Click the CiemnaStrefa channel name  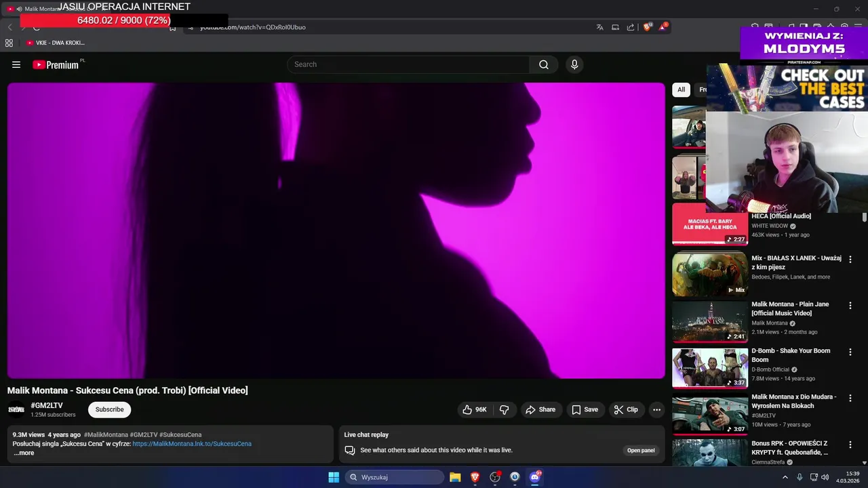pos(768,462)
